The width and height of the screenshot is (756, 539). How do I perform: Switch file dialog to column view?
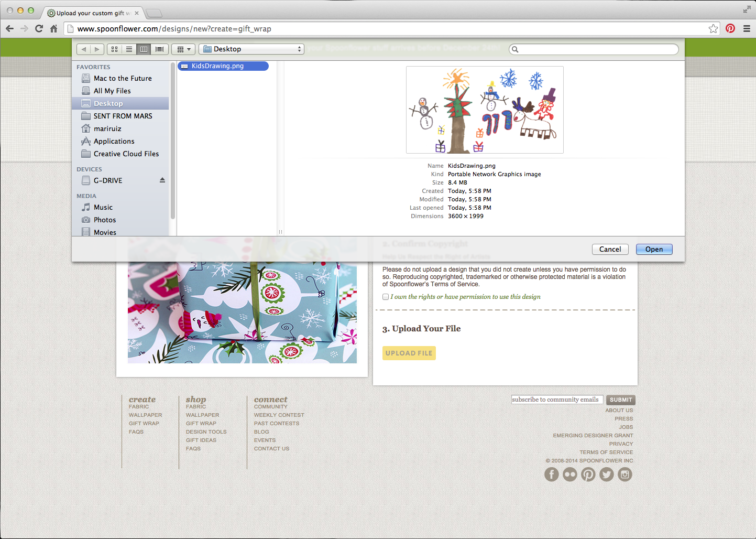(x=144, y=49)
